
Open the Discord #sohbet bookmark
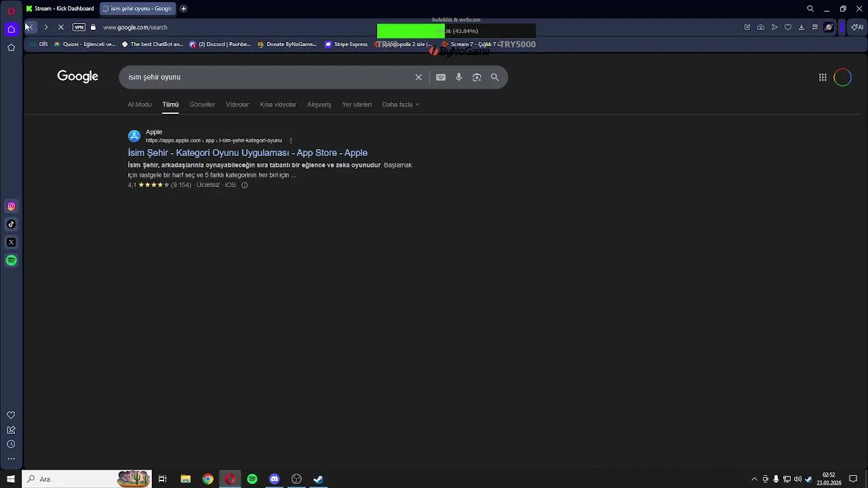click(x=220, y=44)
